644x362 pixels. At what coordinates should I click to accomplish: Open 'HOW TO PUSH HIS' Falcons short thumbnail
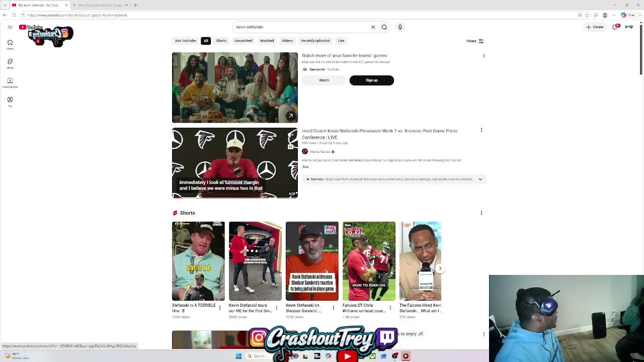click(369, 261)
